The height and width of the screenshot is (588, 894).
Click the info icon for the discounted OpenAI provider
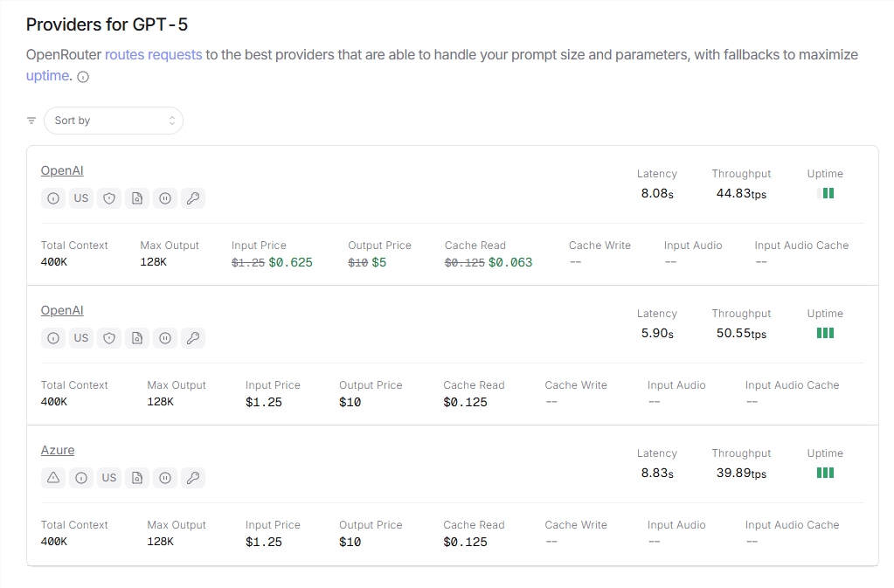53,198
